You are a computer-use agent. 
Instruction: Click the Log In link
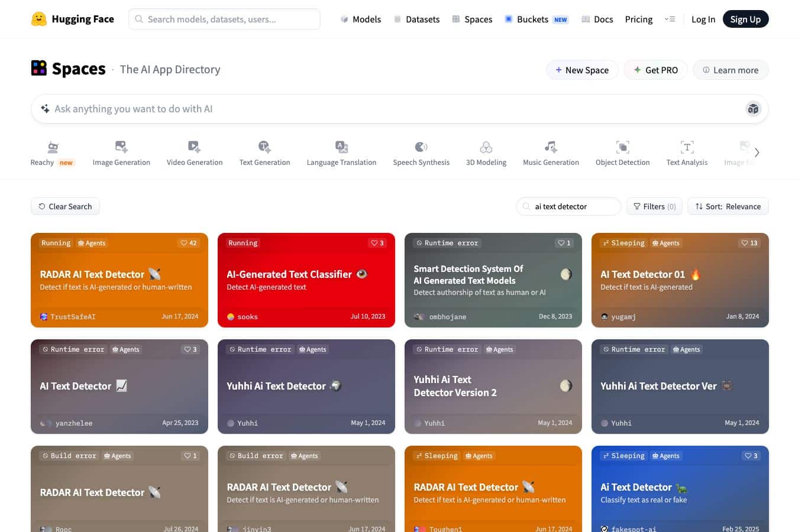coord(703,19)
